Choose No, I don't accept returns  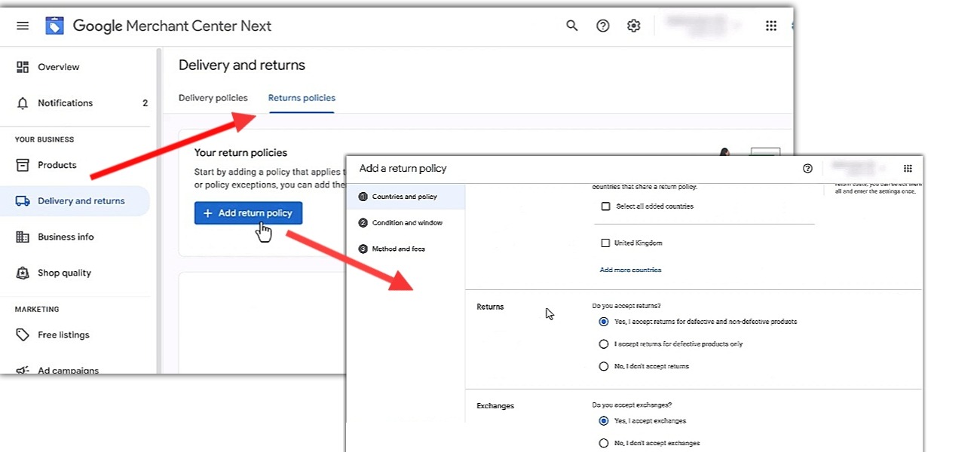(603, 367)
